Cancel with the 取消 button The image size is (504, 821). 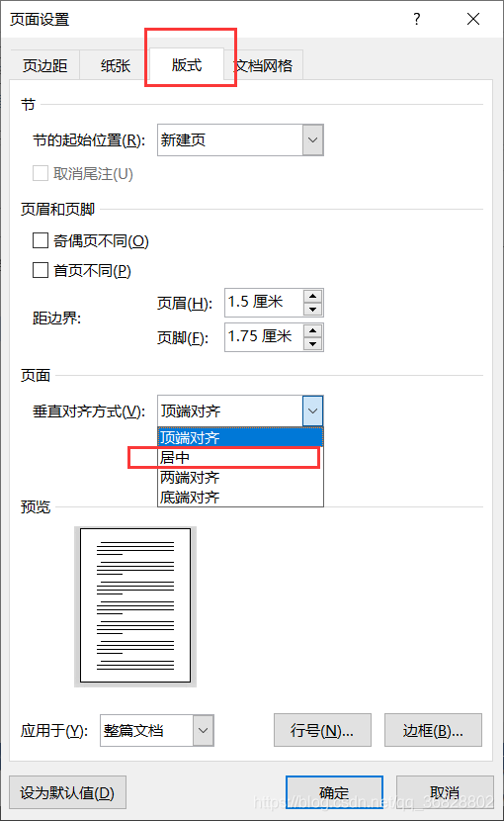pos(445,792)
